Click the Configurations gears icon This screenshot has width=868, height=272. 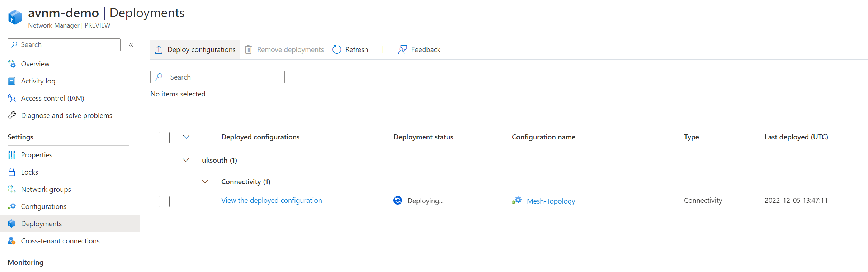11,206
